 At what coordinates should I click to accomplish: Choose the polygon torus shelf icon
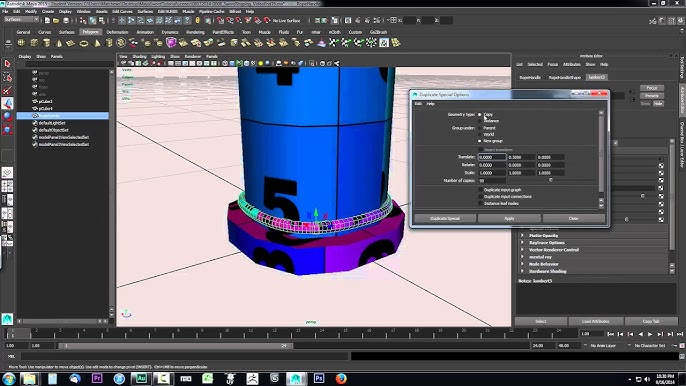(x=84, y=43)
